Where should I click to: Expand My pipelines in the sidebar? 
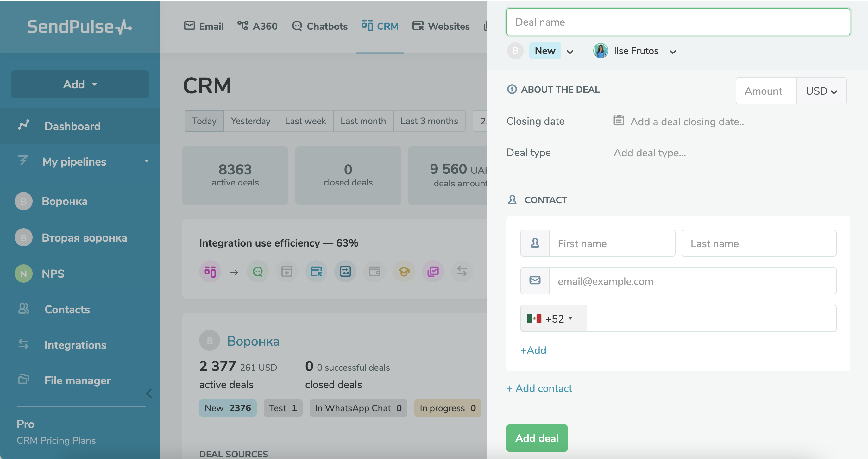click(146, 161)
